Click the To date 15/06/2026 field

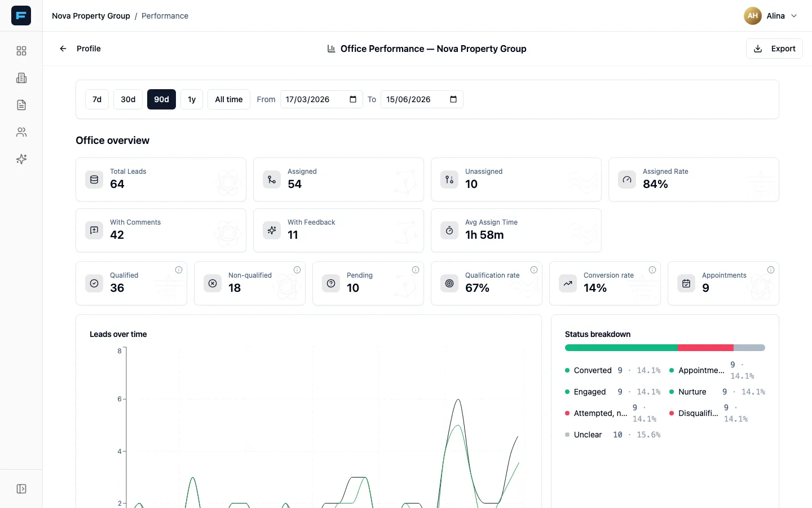pyautogui.click(x=422, y=99)
